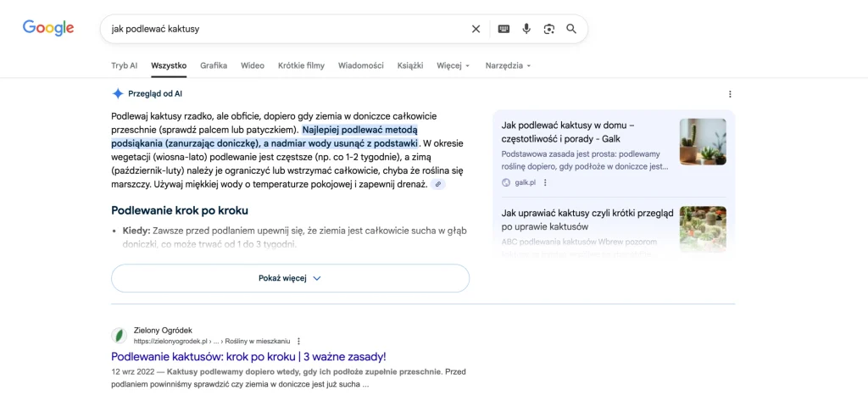Image resolution: width=868 pixels, height=407 pixels.
Task: Go to the Google logo homepage
Action: pyautogui.click(x=48, y=28)
